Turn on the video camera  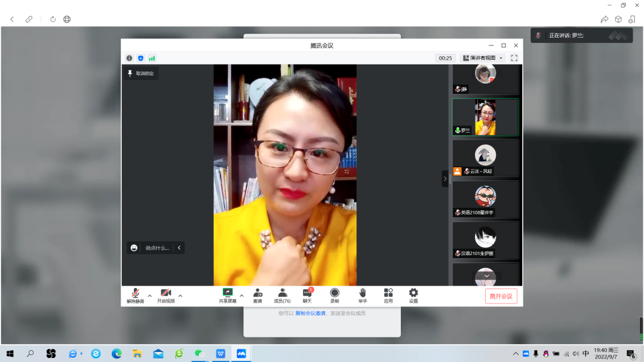(165, 293)
